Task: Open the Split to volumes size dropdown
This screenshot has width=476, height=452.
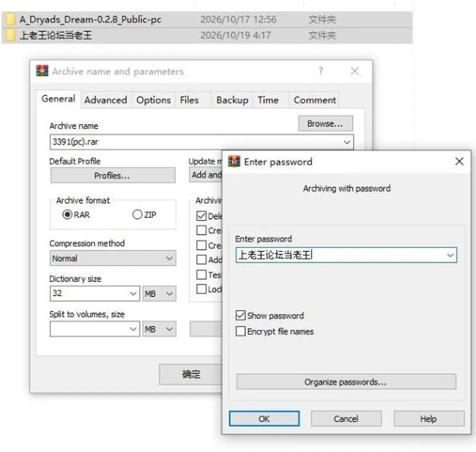Action: [133, 329]
